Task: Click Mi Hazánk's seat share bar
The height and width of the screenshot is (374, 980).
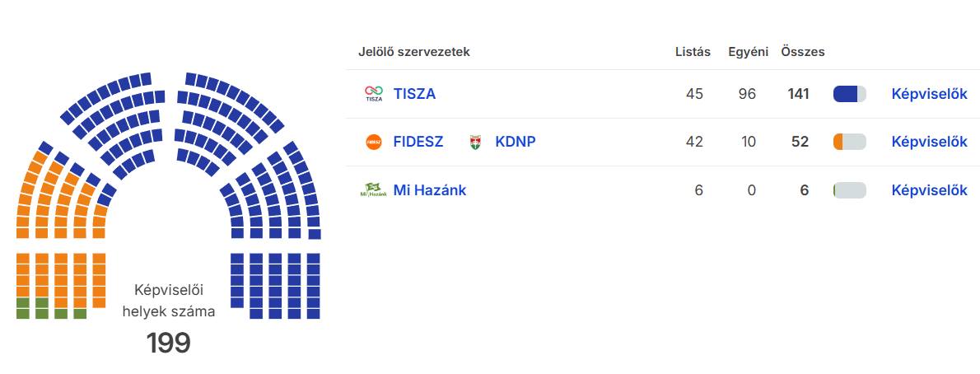Action: click(849, 190)
